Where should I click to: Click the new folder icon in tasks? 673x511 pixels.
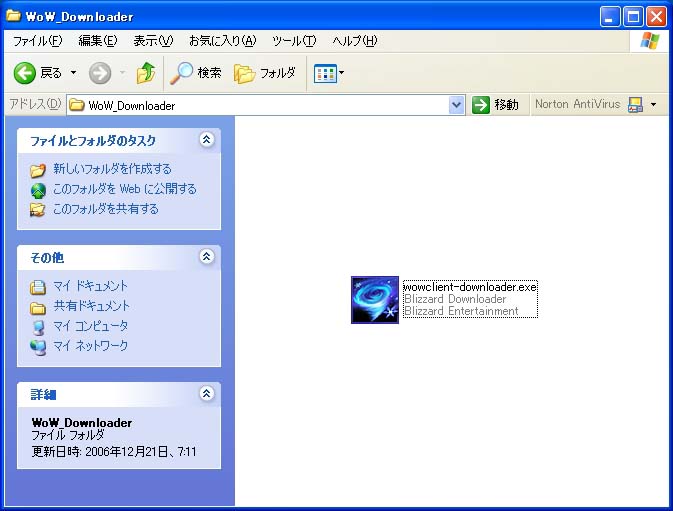pyautogui.click(x=38, y=170)
